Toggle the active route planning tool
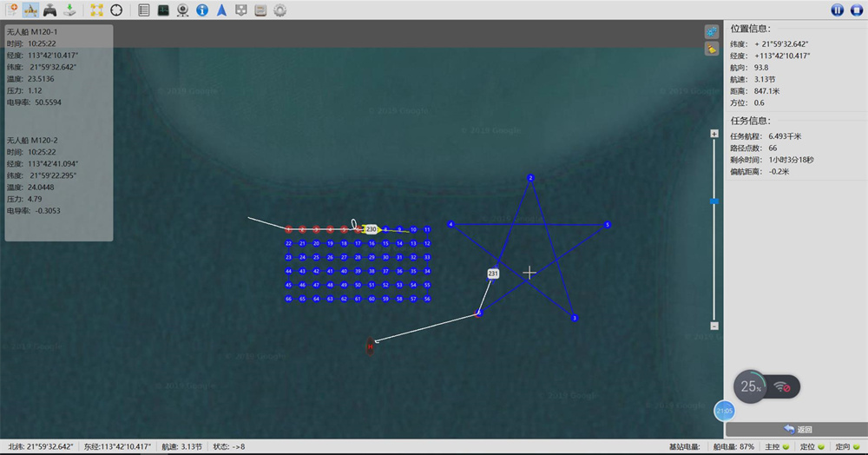868x455 pixels. tap(30, 10)
